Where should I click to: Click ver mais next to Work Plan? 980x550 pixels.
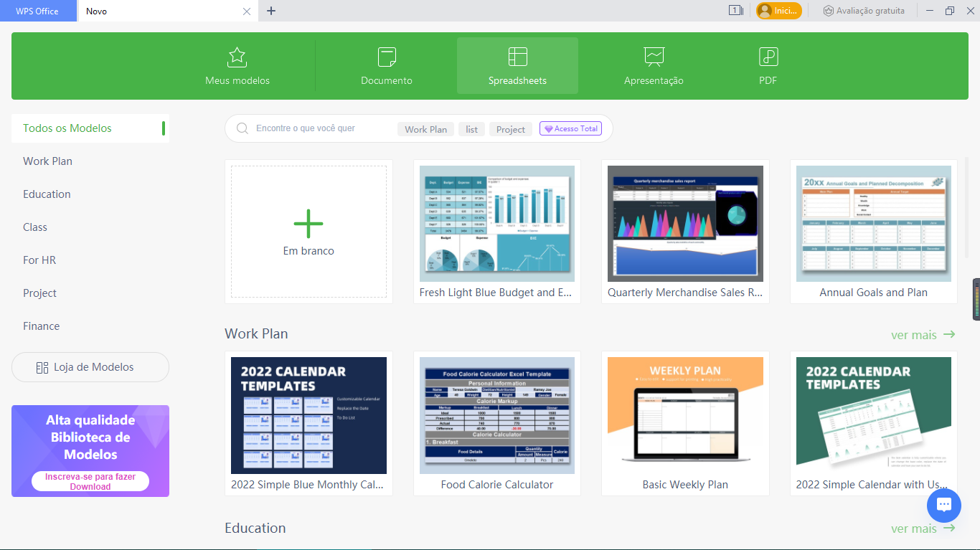[x=923, y=334]
